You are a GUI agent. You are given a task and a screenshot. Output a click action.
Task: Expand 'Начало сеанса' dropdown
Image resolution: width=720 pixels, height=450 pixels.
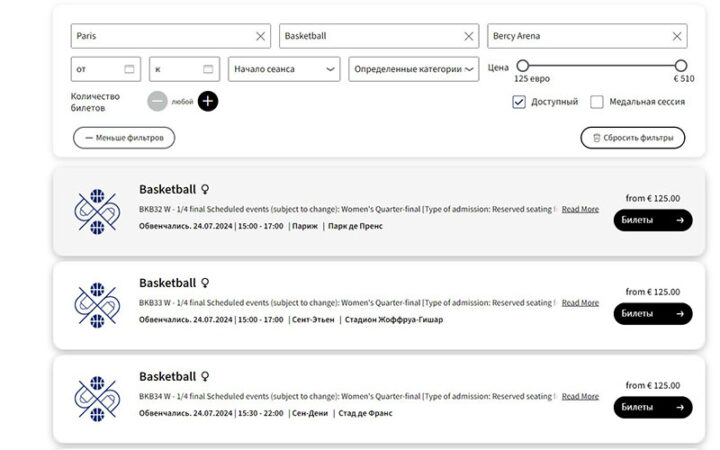[284, 69]
